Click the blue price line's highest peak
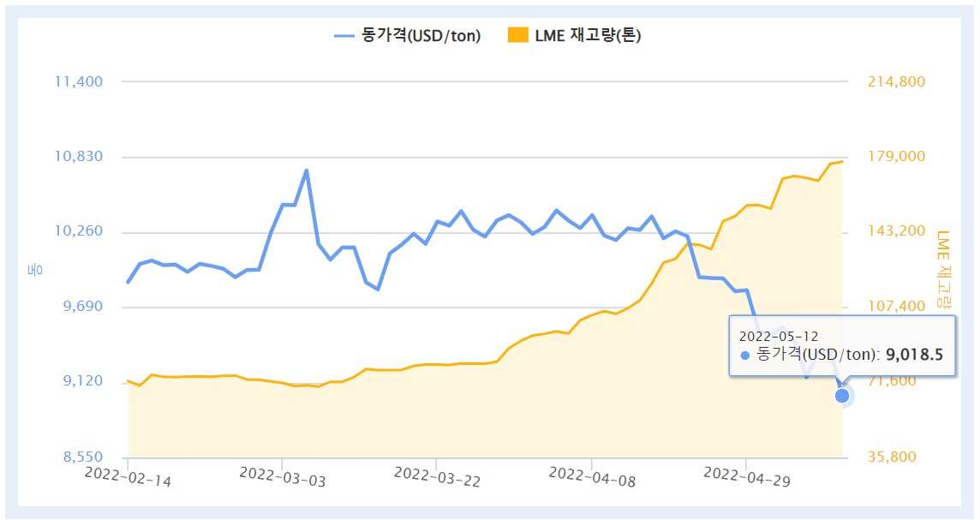The height and width of the screenshot is (520, 980). 306,170
